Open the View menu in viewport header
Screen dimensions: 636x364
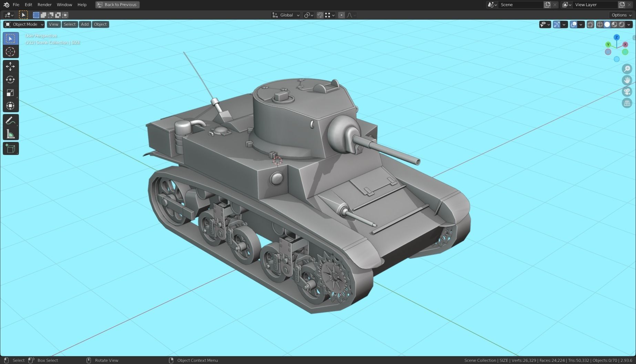(53, 24)
